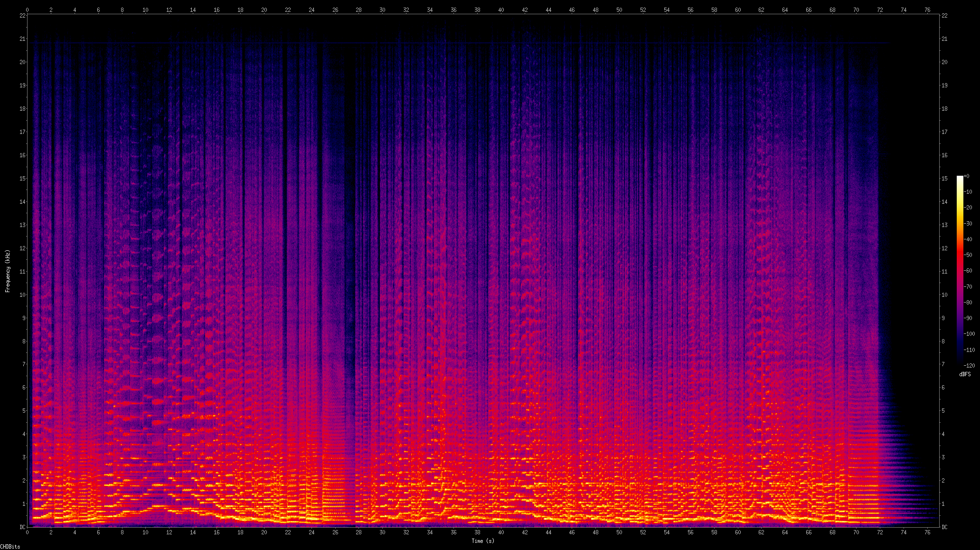The height and width of the screenshot is (550, 980).
Task: Select the "15" kHz tick on the left frequency axis
Action: (22, 179)
